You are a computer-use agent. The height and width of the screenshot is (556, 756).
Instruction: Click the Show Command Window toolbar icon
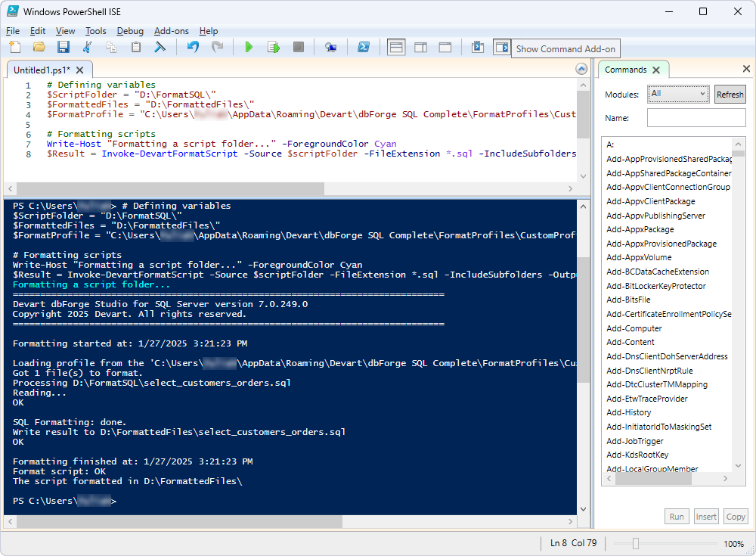[x=478, y=48]
